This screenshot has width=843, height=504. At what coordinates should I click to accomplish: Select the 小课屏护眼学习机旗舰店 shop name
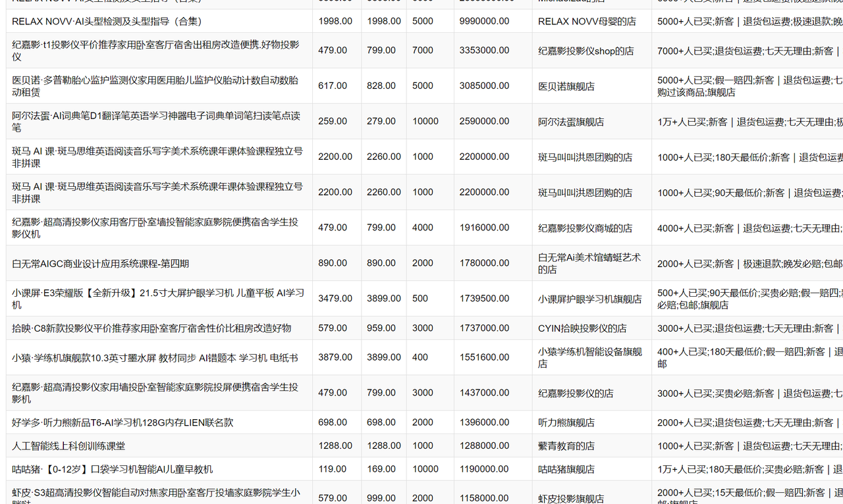pyautogui.click(x=589, y=299)
